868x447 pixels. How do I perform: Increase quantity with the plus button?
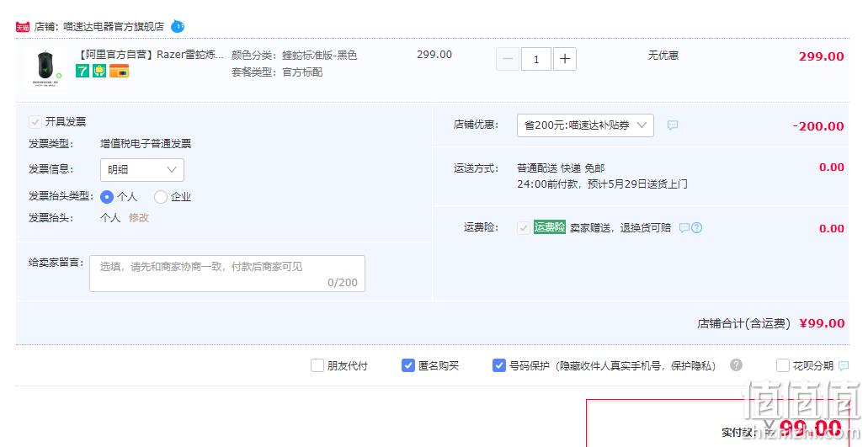(x=565, y=59)
